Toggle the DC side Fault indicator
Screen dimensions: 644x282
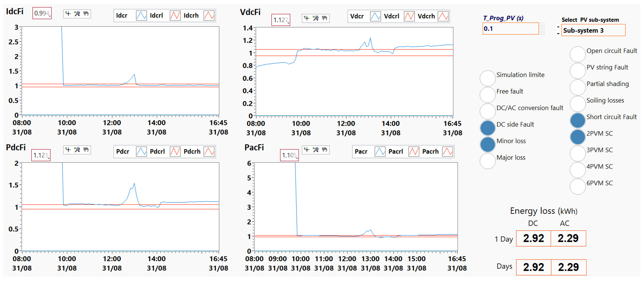click(x=487, y=128)
